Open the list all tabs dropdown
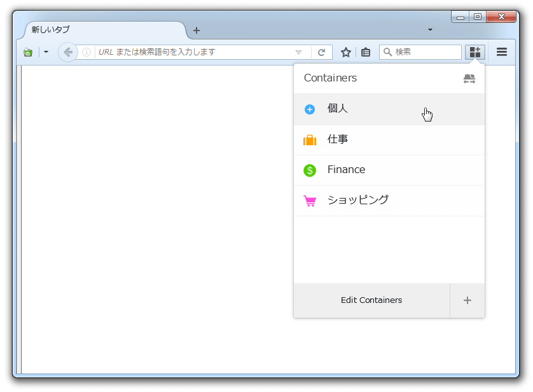 click(430, 30)
